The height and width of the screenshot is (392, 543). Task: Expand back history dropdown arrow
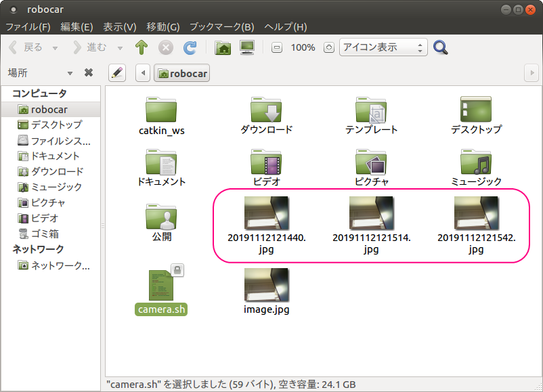pos(55,48)
